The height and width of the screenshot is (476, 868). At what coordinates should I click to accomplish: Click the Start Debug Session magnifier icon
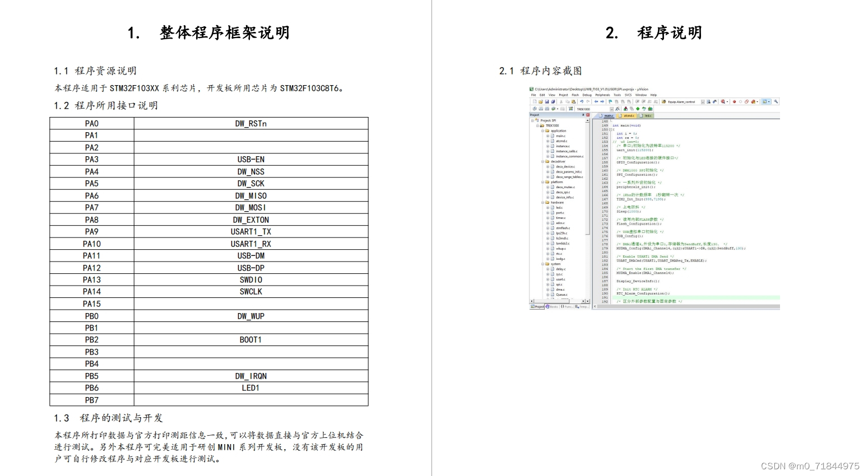723,102
